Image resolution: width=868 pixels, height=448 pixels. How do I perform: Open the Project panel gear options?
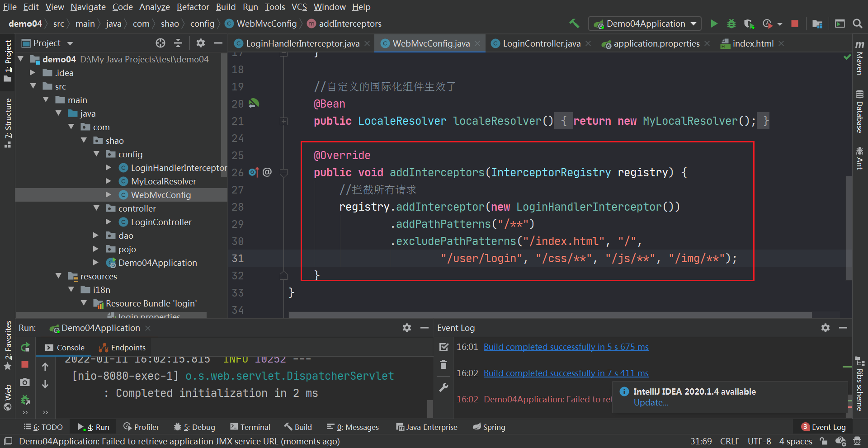[x=200, y=43]
